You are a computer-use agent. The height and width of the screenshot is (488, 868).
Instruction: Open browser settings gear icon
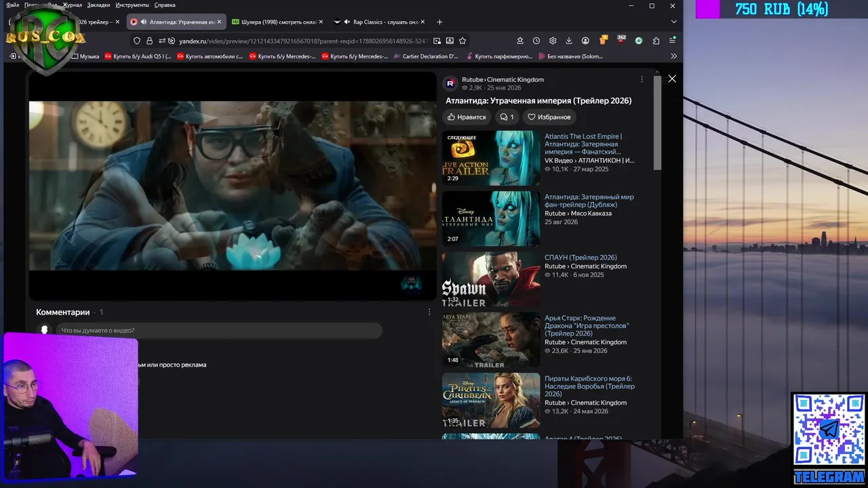coord(553,41)
